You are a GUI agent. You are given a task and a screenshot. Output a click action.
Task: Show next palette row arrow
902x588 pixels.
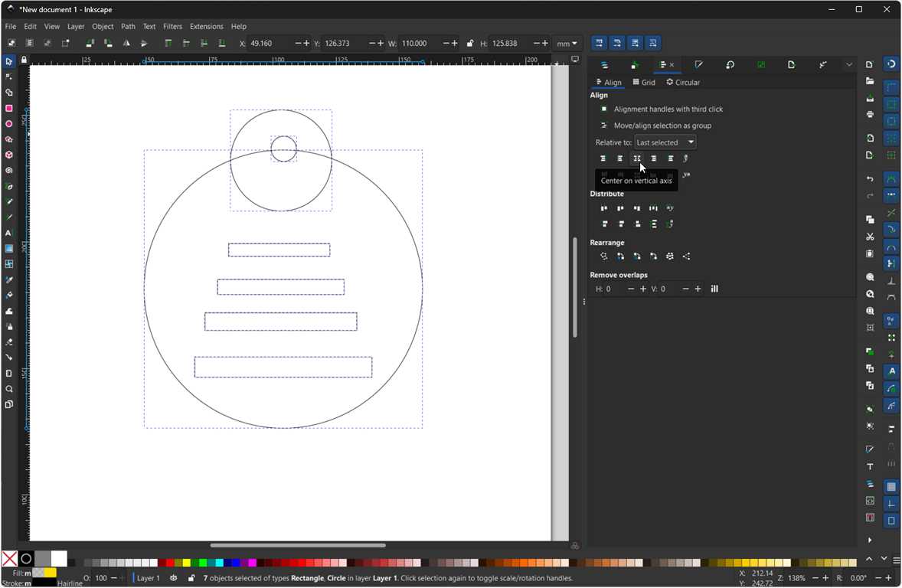click(884, 559)
